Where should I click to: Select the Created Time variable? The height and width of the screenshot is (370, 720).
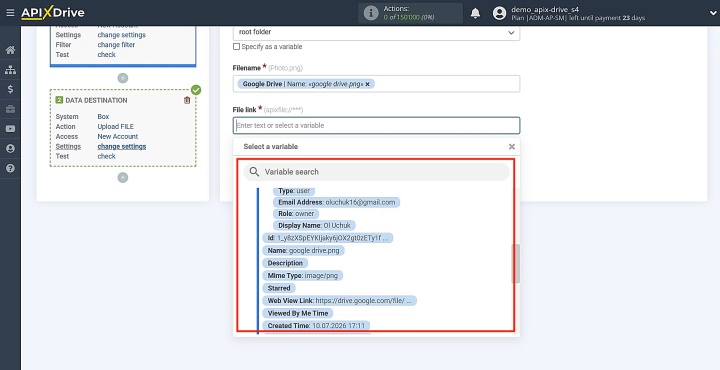click(x=316, y=325)
